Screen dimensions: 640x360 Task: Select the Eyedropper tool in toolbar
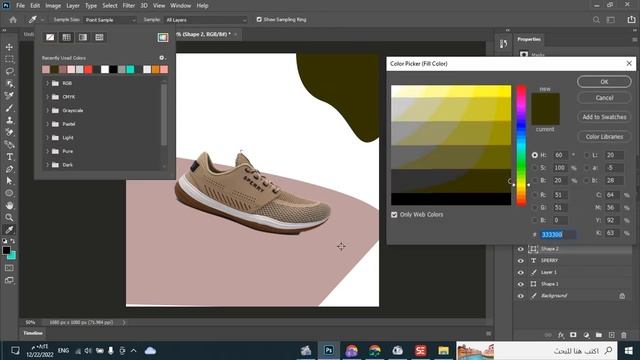tap(9, 230)
